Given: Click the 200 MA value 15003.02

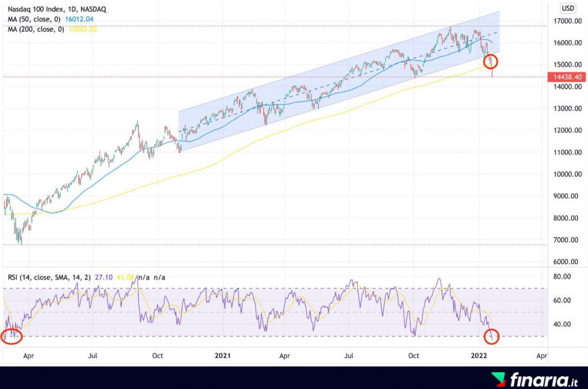Looking at the screenshot, I should coord(83,29).
